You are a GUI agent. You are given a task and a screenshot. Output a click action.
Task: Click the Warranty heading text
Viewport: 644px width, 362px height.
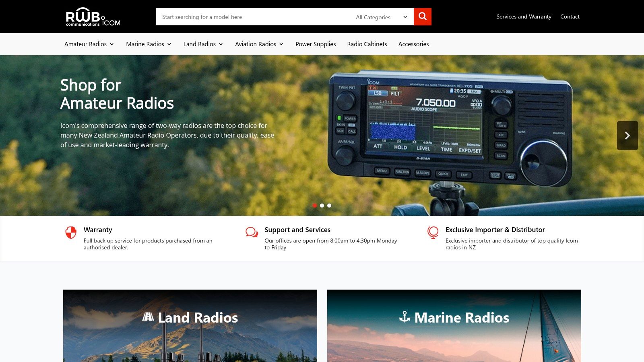98,230
